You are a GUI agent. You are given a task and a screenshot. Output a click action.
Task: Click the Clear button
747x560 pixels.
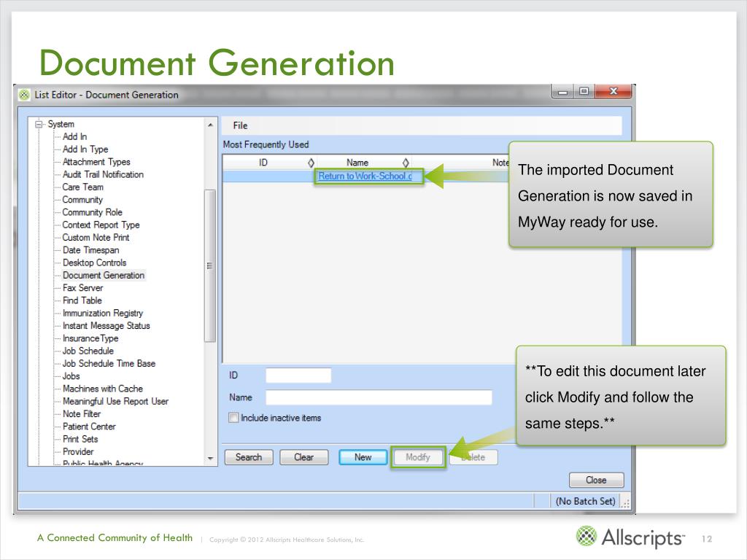304,457
